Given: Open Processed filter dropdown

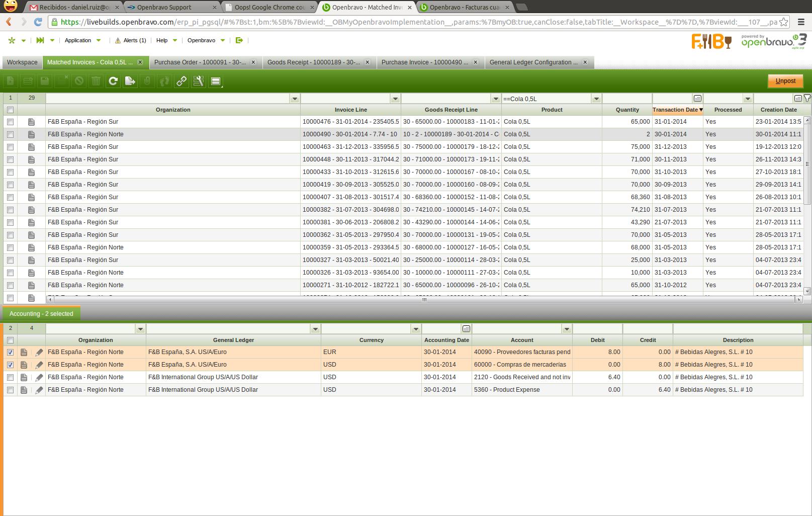Looking at the screenshot, I should [748, 99].
